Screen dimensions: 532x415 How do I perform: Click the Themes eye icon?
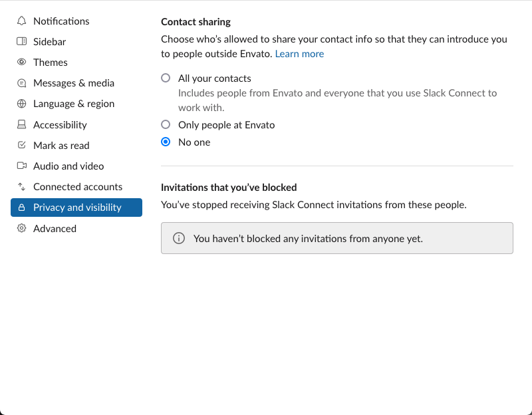[21, 62]
